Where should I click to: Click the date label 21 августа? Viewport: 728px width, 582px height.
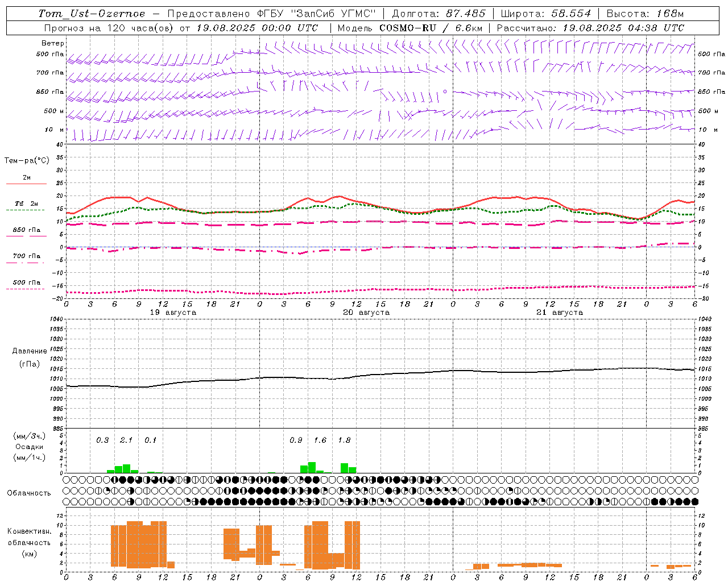(560, 312)
